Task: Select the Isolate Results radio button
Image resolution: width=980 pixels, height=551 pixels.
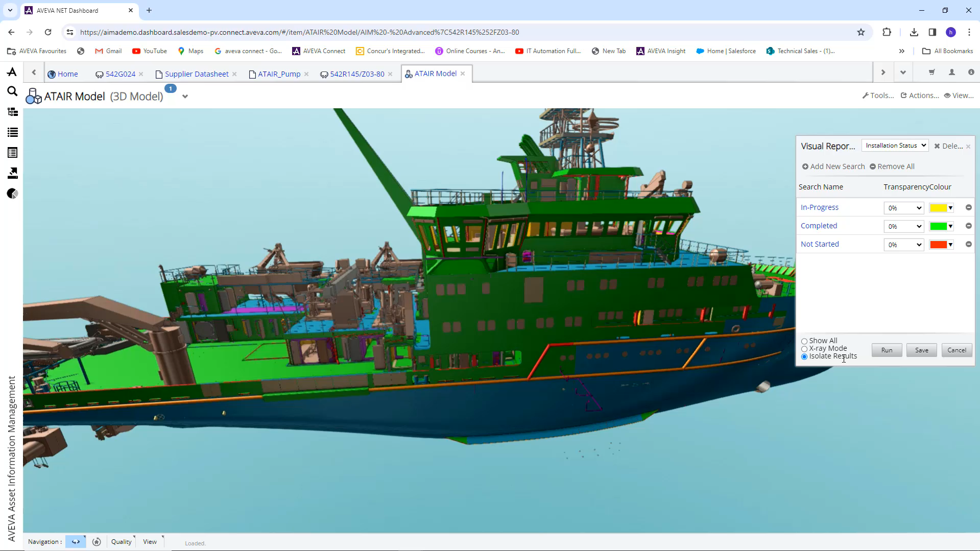Action: [x=804, y=356]
